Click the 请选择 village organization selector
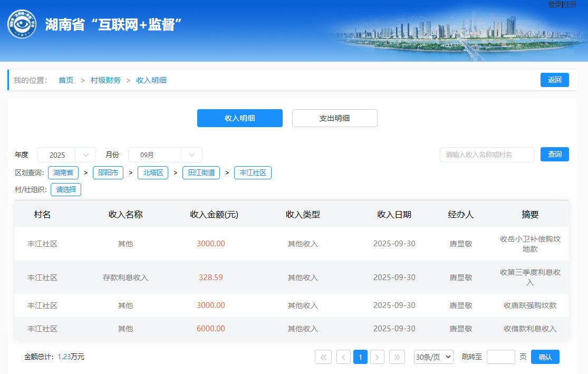Screen dimensions: 588x374 (x=66, y=189)
